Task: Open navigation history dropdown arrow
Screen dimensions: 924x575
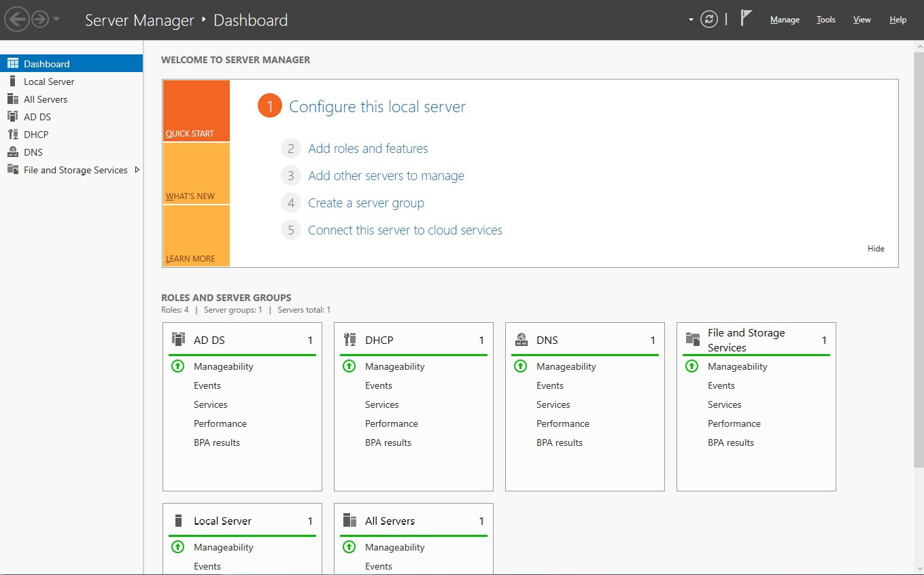Action: (56, 20)
